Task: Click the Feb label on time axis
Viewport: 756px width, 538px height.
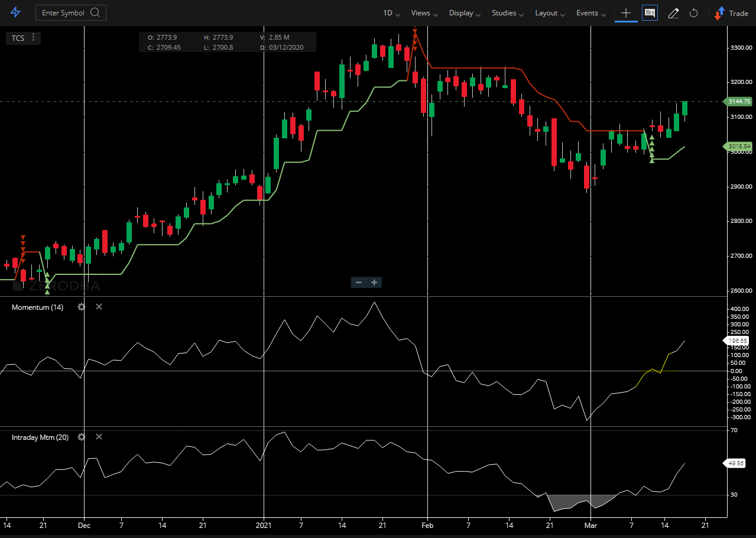Action: [428, 525]
